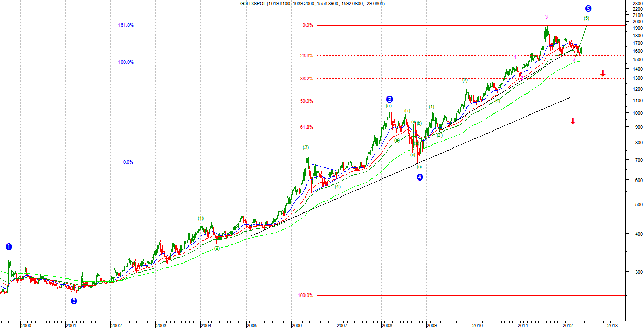
Task: Select the red 23.6% retracement label
Action: tap(307, 56)
